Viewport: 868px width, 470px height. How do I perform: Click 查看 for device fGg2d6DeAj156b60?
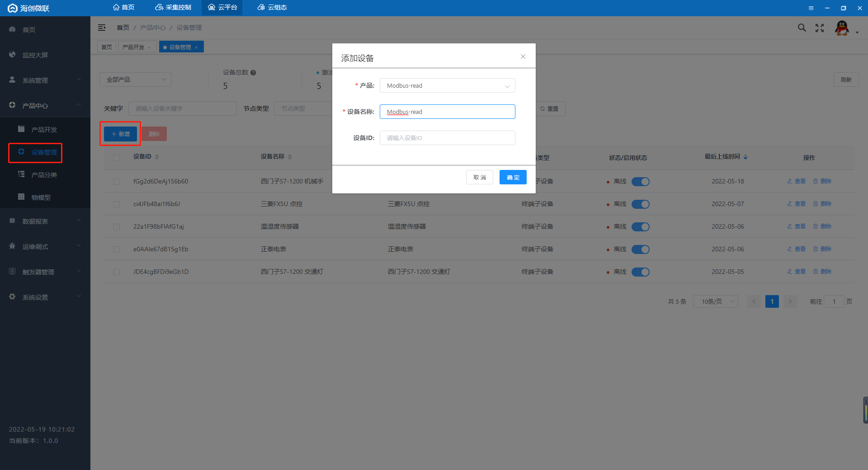[x=797, y=181]
